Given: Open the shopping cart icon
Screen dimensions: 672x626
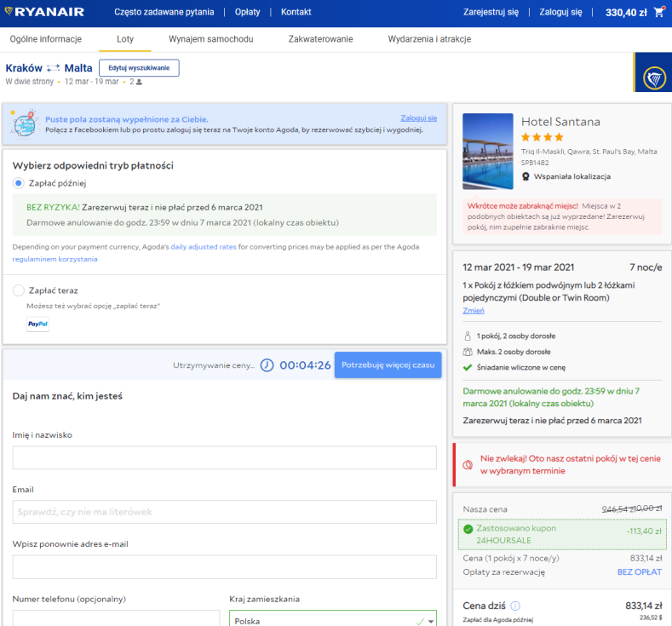Looking at the screenshot, I should pos(658,13).
